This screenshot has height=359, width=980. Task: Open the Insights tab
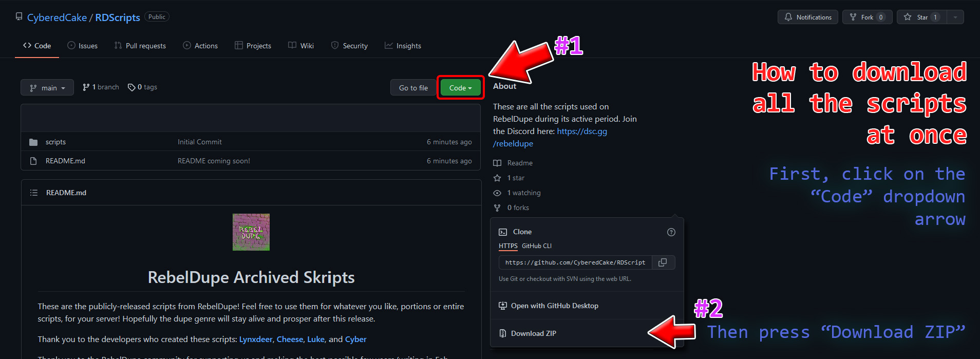pyautogui.click(x=403, y=46)
